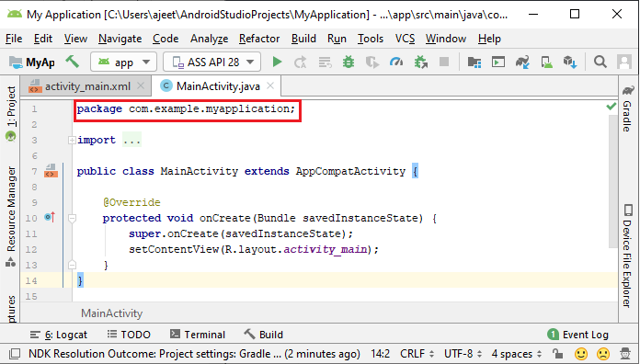Viewport: 640px width, 364px height.
Task: Open the VCS menu
Action: point(405,39)
